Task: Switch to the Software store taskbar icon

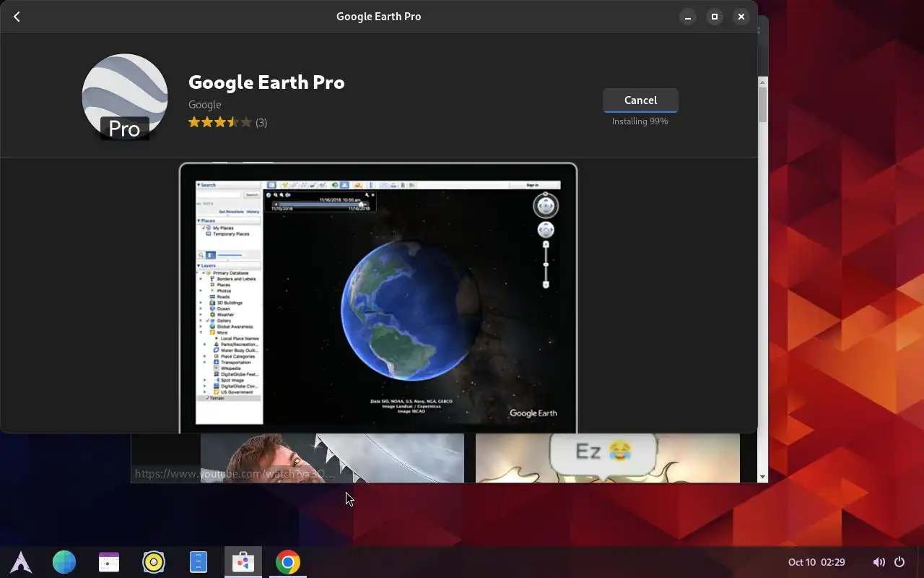Action: point(243,562)
